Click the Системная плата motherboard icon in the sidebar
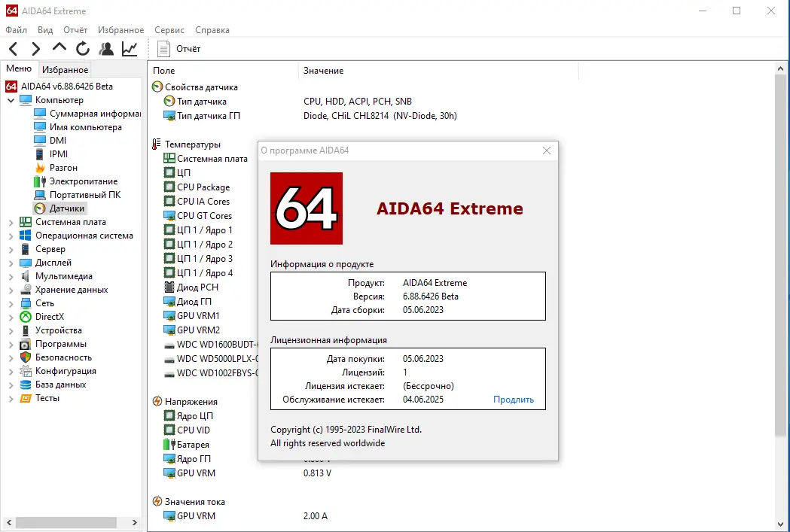The height and width of the screenshot is (532, 790). (25, 222)
